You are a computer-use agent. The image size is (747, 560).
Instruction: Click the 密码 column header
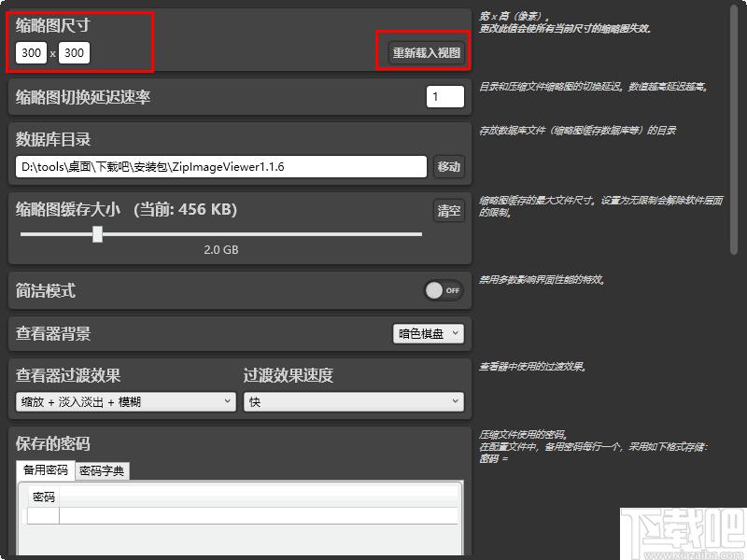[44, 497]
